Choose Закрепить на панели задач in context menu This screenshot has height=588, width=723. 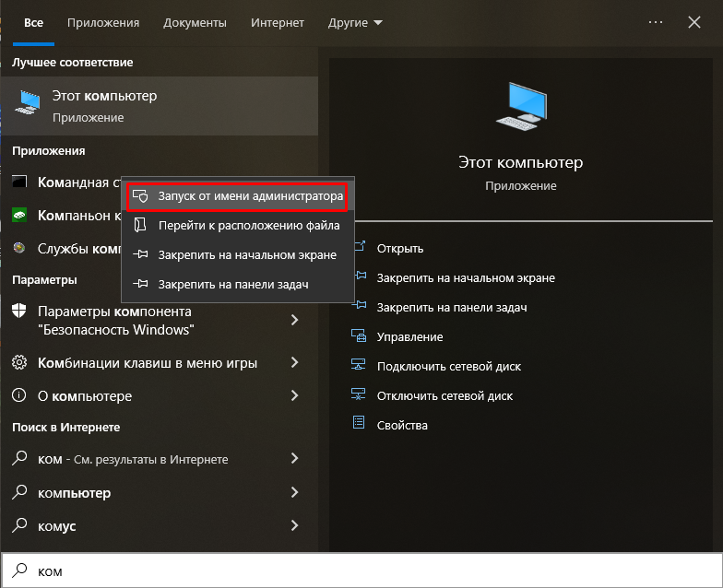[238, 284]
